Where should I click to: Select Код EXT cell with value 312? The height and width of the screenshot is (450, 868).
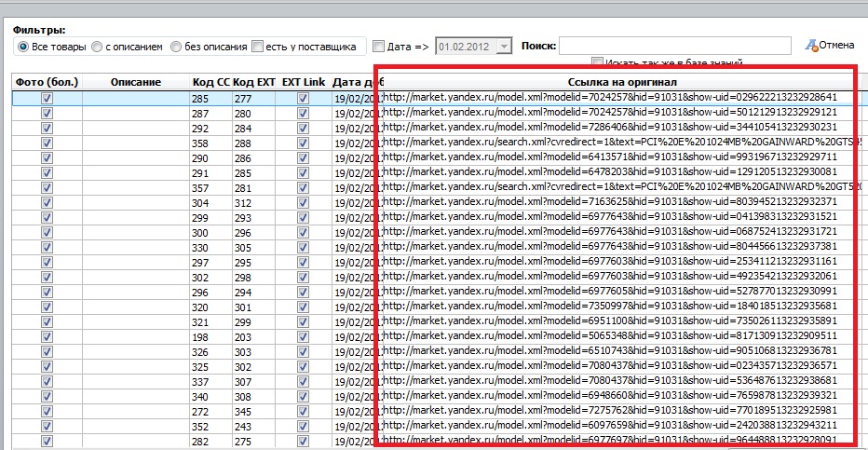(253, 204)
